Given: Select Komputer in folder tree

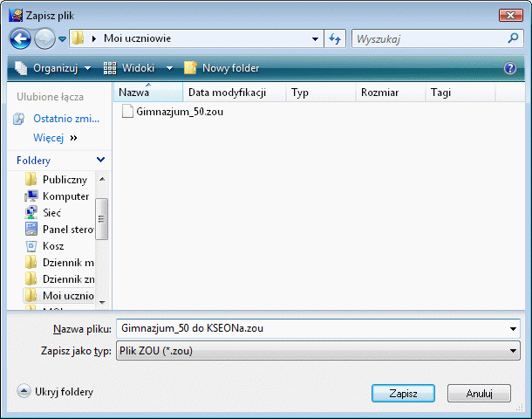Looking at the screenshot, I should point(65,196).
